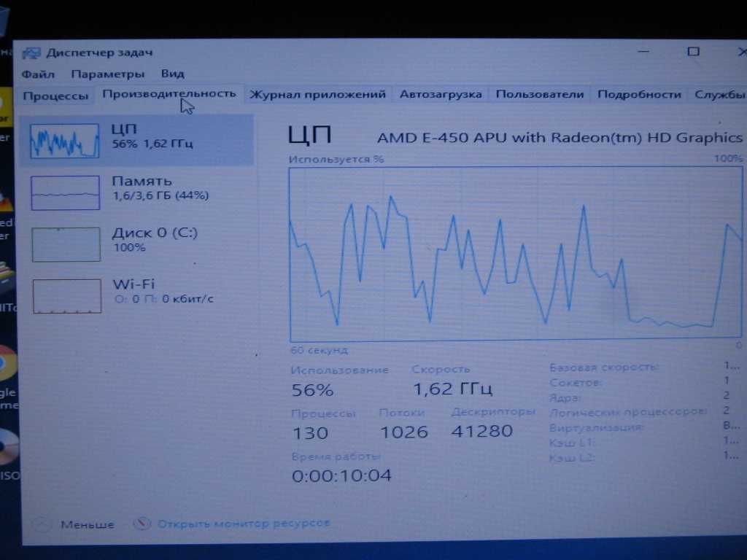Click the Используется % graph label
The width and height of the screenshot is (747, 560).
pos(336,160)
